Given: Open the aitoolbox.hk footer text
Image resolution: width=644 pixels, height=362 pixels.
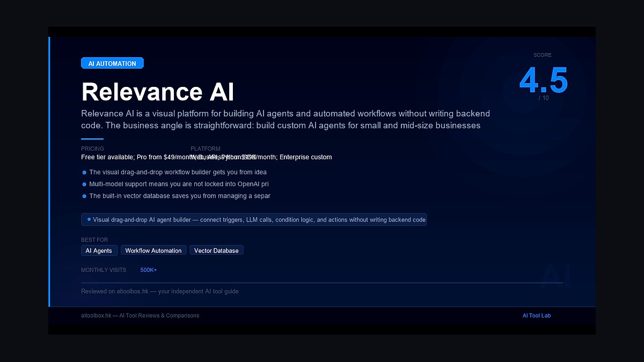Looking at the screenshot, I should pos(140,315).
